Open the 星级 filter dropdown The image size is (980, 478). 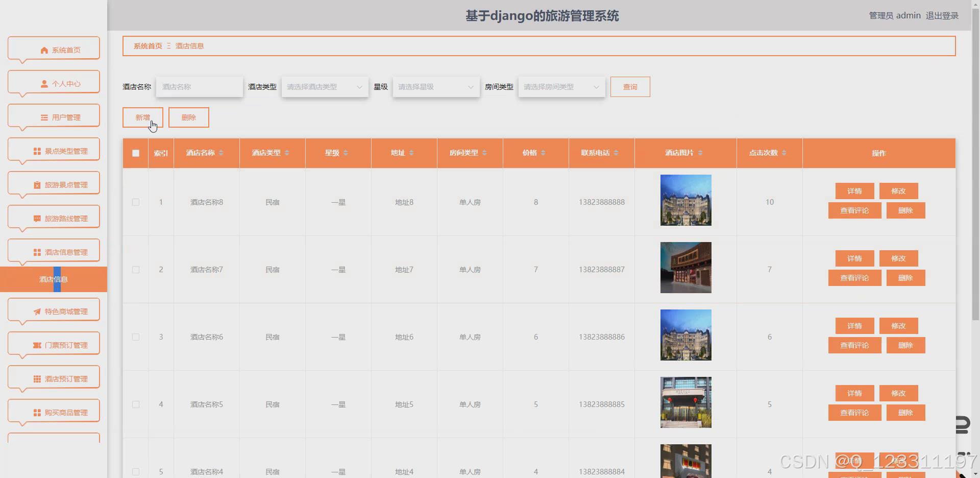point(436,87)
